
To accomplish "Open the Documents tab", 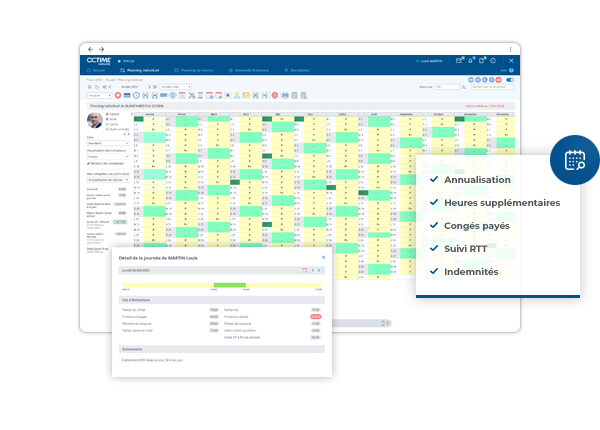I will point(297,70).
